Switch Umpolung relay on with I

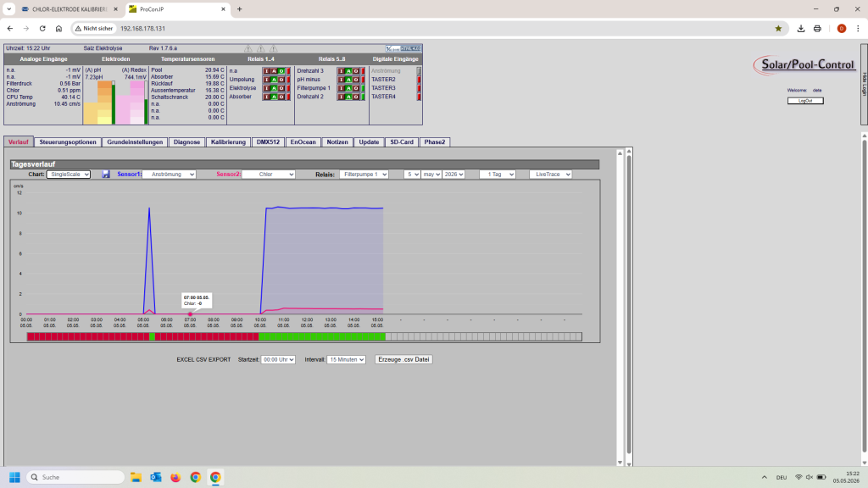coord(267,80)
